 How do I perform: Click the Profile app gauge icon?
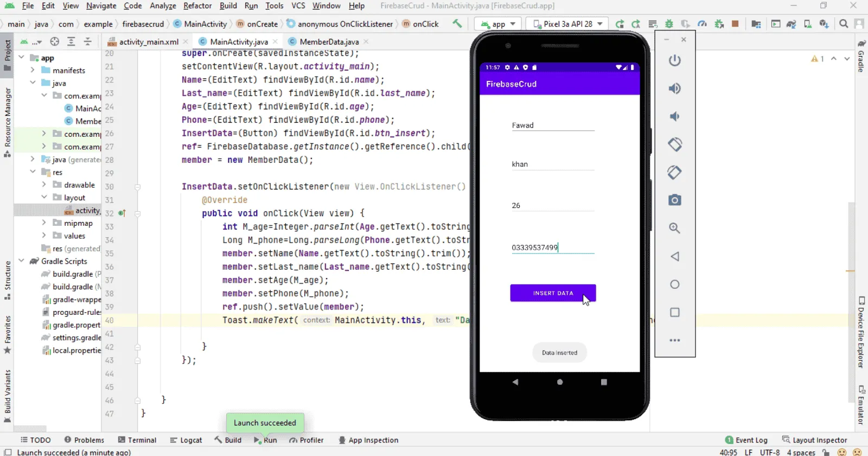pos(702,24)
